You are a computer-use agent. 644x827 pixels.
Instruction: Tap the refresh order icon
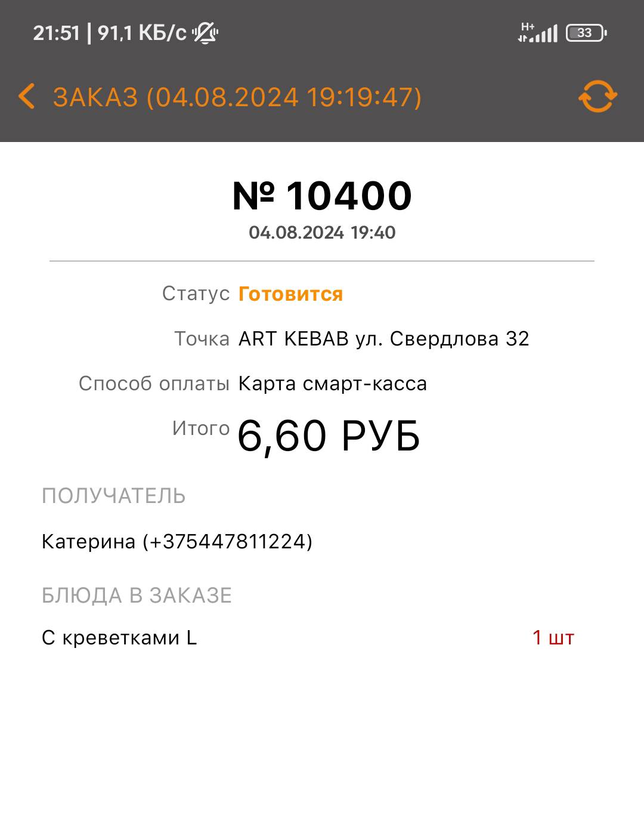[x=597, y=97]
